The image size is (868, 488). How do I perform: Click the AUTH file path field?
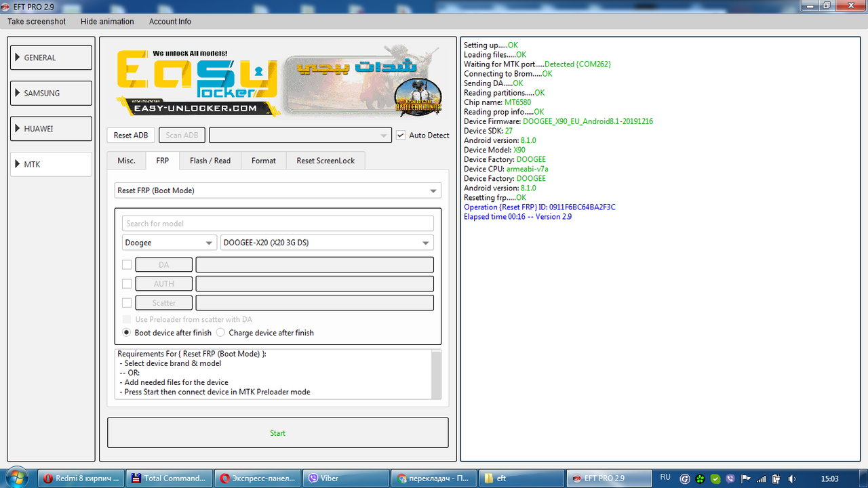315,283
